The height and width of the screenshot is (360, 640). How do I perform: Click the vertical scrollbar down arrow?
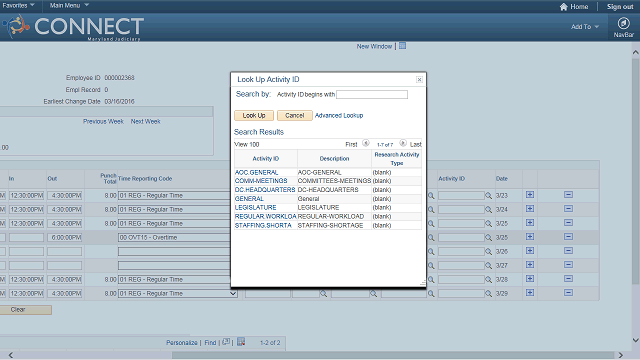point(636,340)
